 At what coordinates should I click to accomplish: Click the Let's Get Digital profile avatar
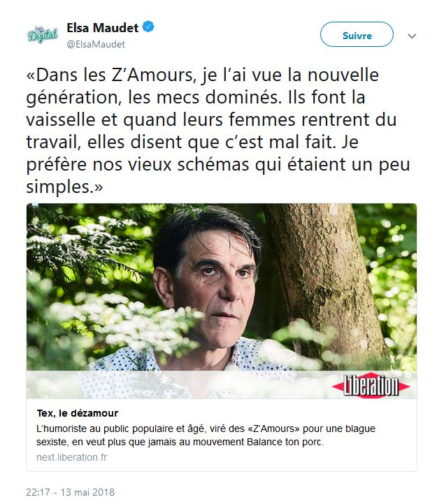43,35
